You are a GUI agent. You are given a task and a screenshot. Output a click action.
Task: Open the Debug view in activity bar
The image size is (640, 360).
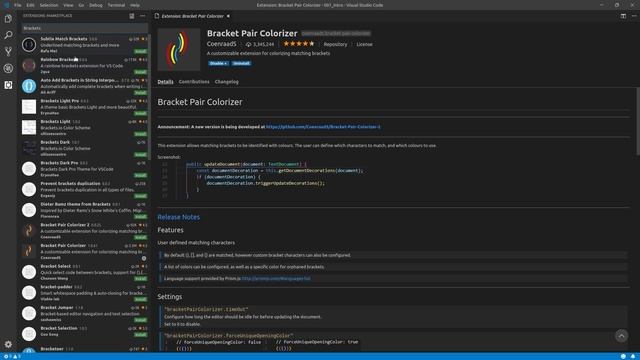8,68
